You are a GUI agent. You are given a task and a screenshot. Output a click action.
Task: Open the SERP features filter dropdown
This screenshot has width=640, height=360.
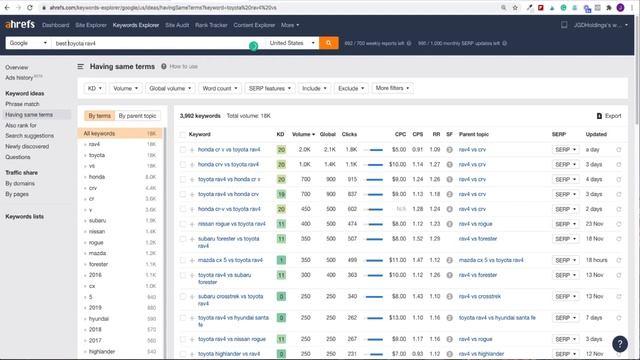tap(270, 88)
